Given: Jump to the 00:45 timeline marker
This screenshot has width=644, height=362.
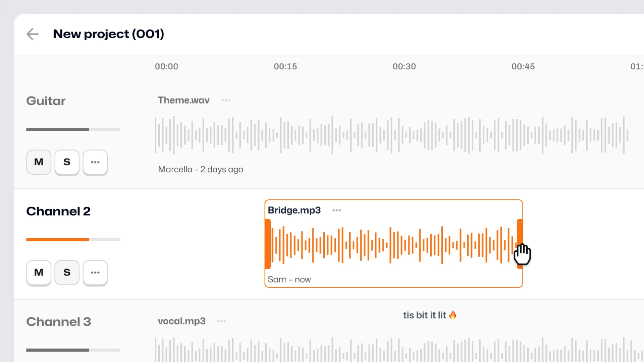Looking at the screenshot, I should [523, 66].
